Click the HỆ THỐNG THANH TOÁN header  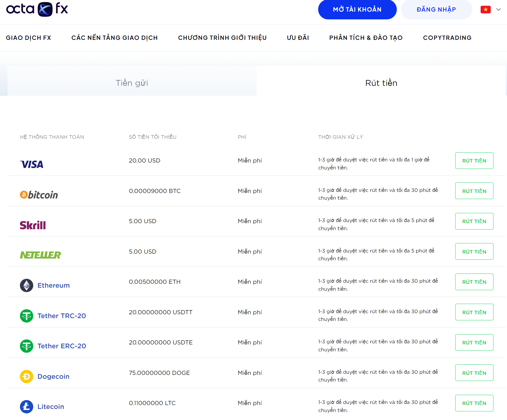tap(52, 137)
